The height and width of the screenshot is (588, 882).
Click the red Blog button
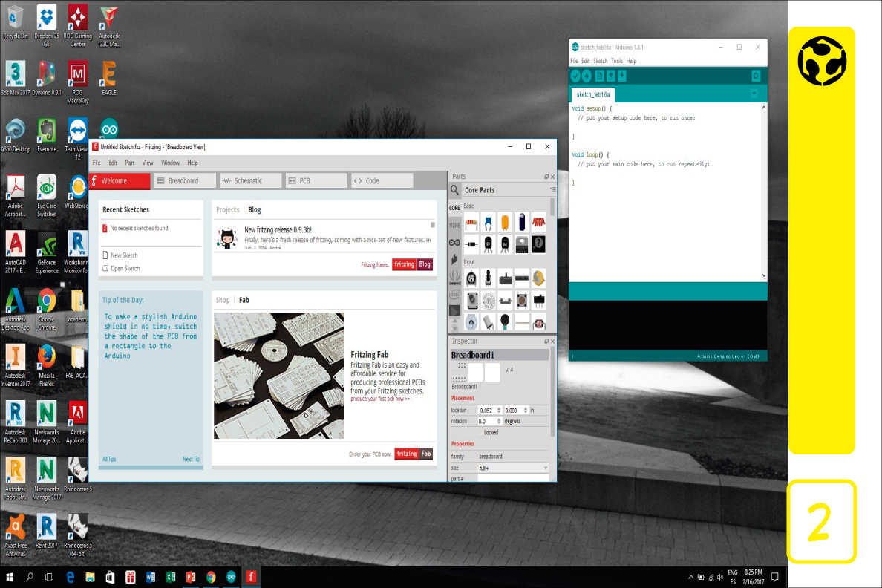425,264
